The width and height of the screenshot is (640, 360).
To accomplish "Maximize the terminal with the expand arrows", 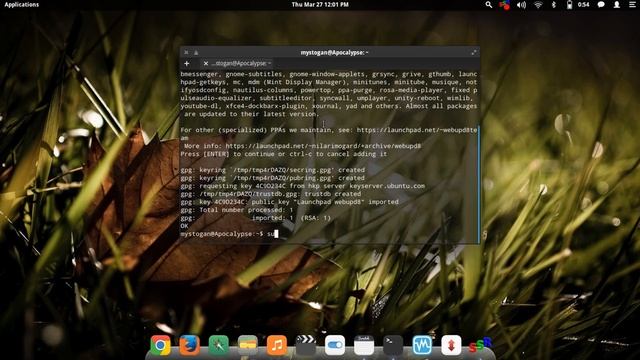I will coord(473,52).
